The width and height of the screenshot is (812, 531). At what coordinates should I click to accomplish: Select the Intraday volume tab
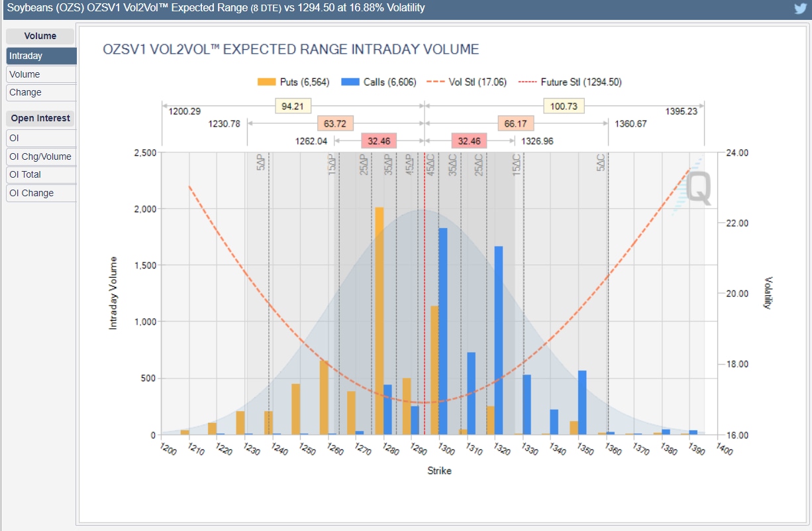(40, 56)
